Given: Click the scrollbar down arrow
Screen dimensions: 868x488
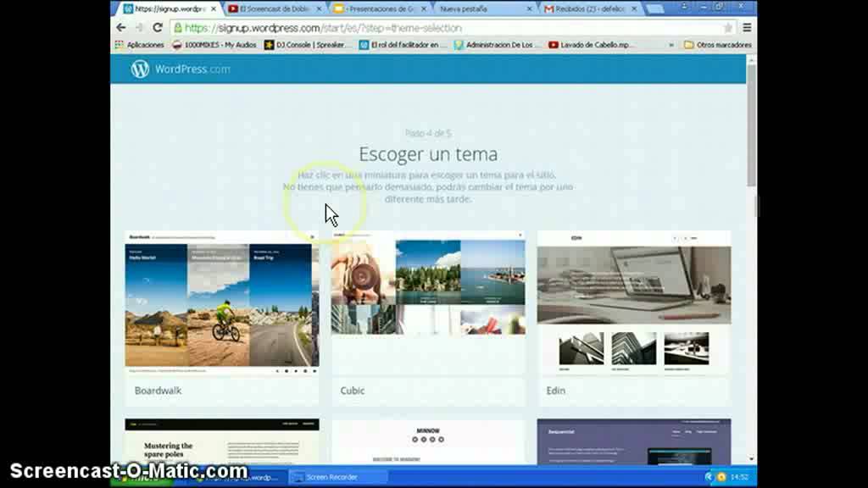Looking at the screenshot, I should click(751, 458).
